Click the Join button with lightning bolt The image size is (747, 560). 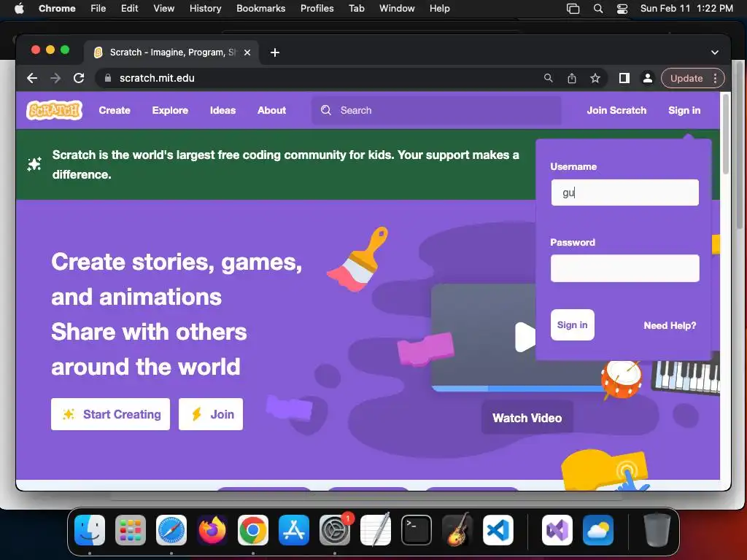tap(211, 414)
